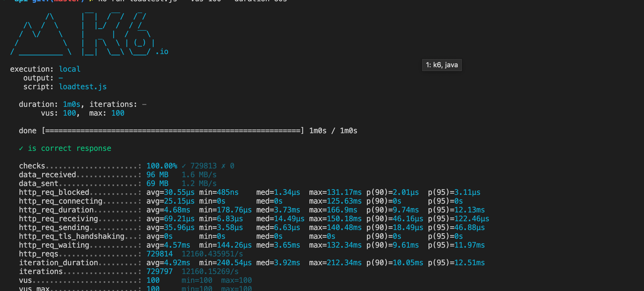Click the 'iteration_duration' metric label
This screenshot has width=644, height=291.
click(x=58, y=263)
